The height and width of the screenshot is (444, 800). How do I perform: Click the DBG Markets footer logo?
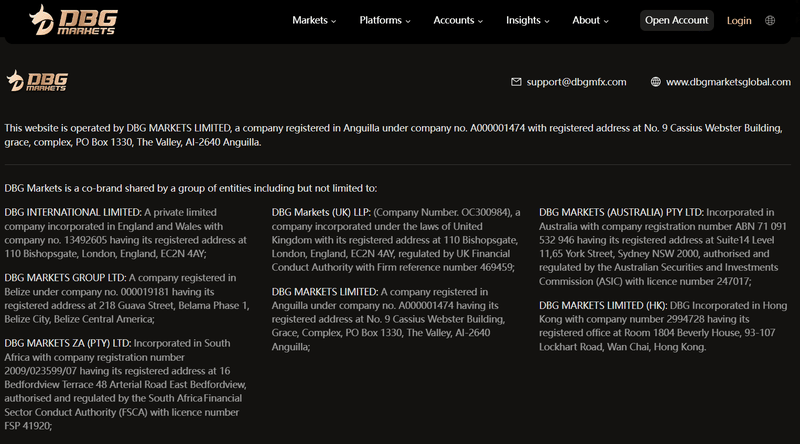pos(37,81)
